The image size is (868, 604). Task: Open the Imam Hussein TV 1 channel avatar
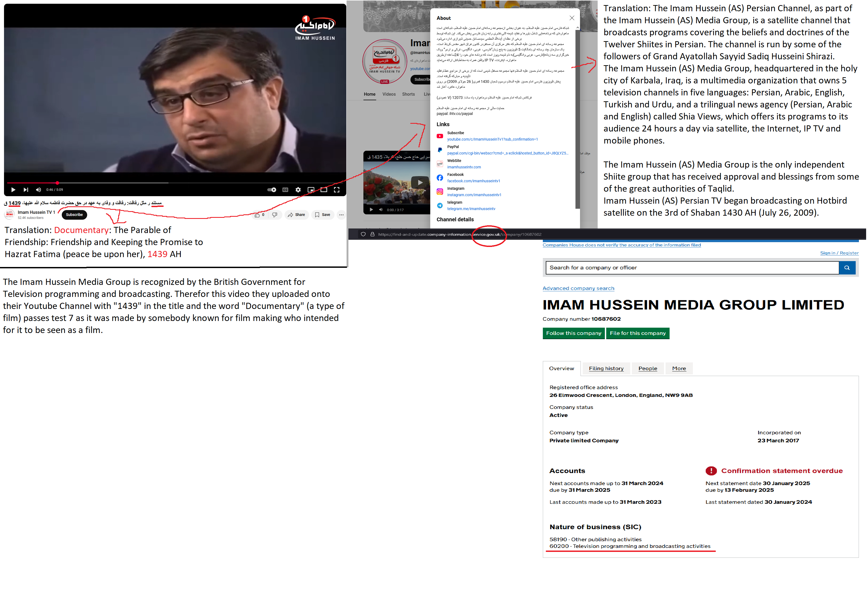(9, 215)
